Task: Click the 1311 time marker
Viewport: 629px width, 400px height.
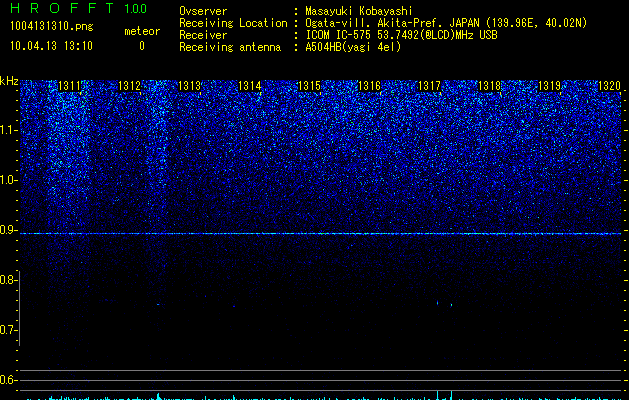Action: pos(69,86)
